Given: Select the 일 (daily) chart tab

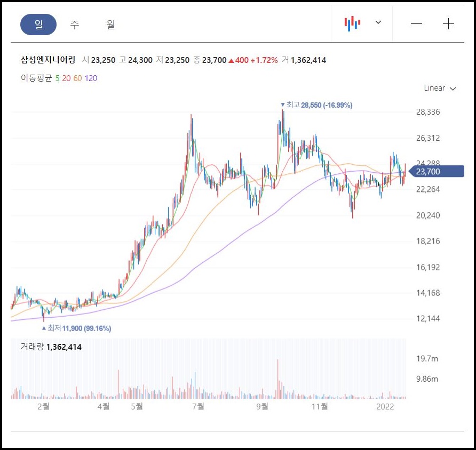Looking at the screenshot, I should [x=38, y=24].
